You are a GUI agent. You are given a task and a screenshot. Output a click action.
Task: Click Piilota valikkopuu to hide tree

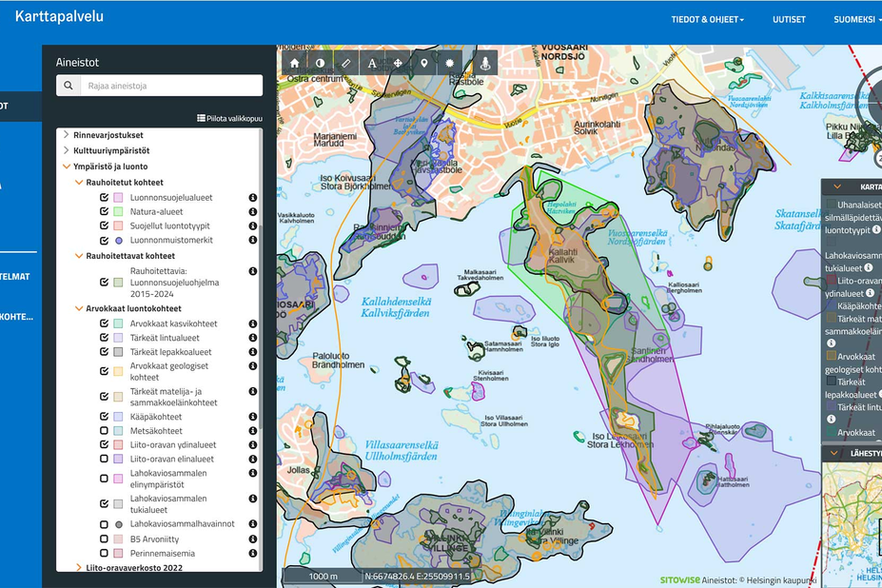[229, 118]
